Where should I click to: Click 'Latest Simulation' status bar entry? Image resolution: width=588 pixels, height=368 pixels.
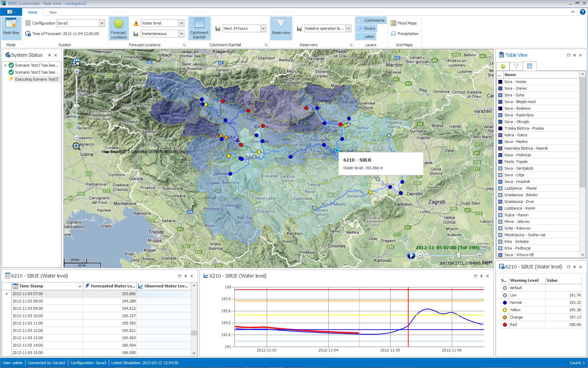tap(145, 363)
